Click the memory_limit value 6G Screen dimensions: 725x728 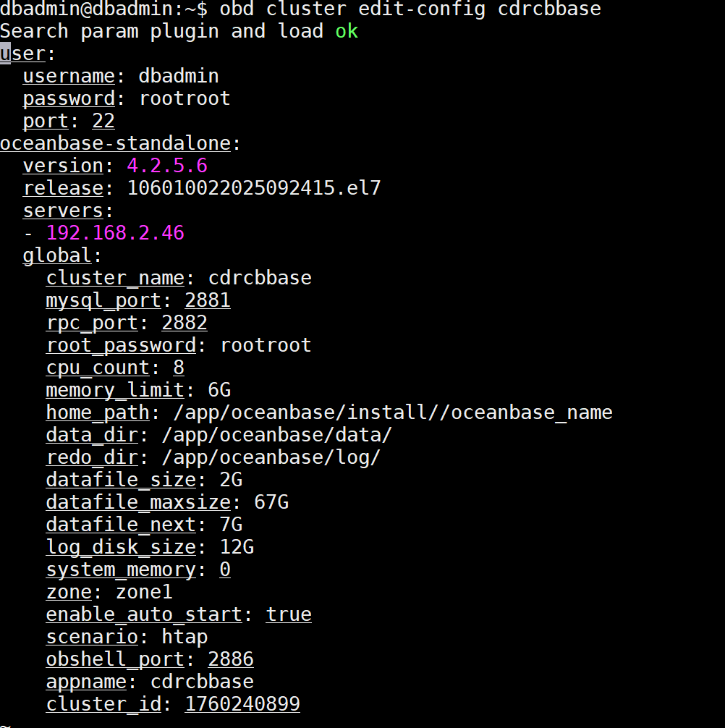point(219,390)
